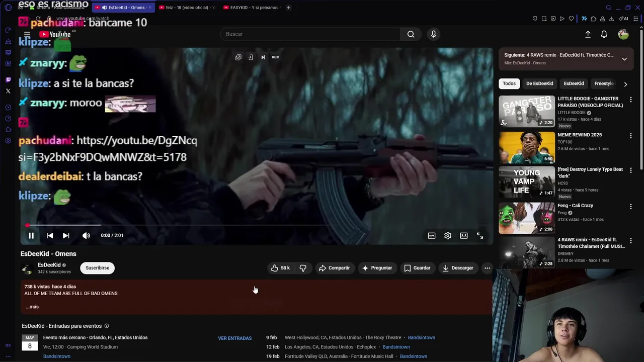The width and height of the screenshot is (644, 362).
Task: Click the search magnifier button
Action: 411,34
